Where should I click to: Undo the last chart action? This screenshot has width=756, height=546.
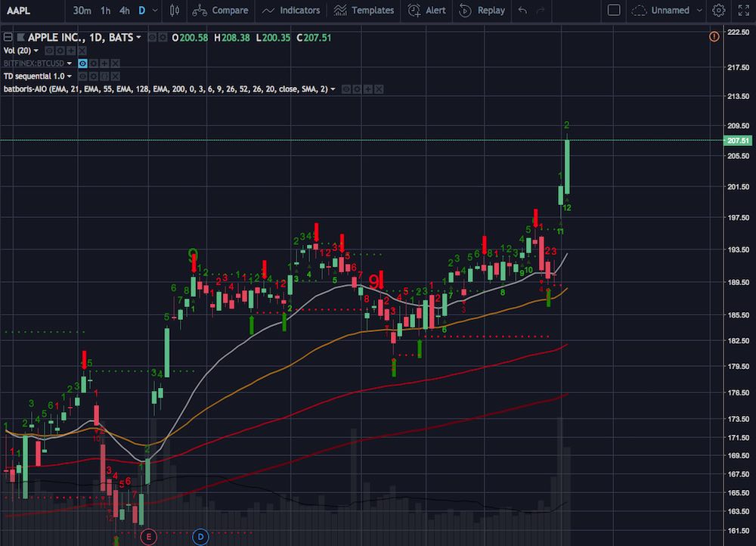(x=522, y=10)
